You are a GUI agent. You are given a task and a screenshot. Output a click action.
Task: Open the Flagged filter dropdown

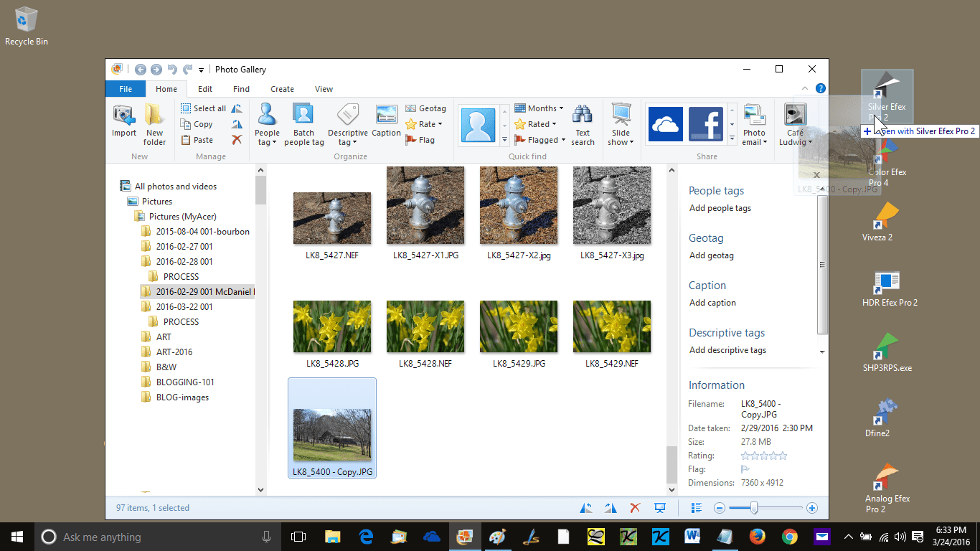click(x=540, y=140)
